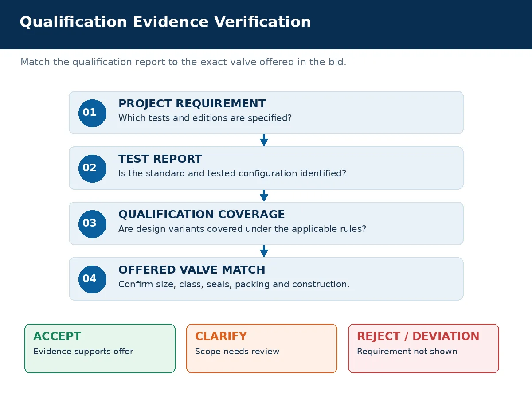The height and width of the screenshot is (399, 532).
Task: Select the QUALIFICATION COVERAGE heading
Action: [202, 215]
